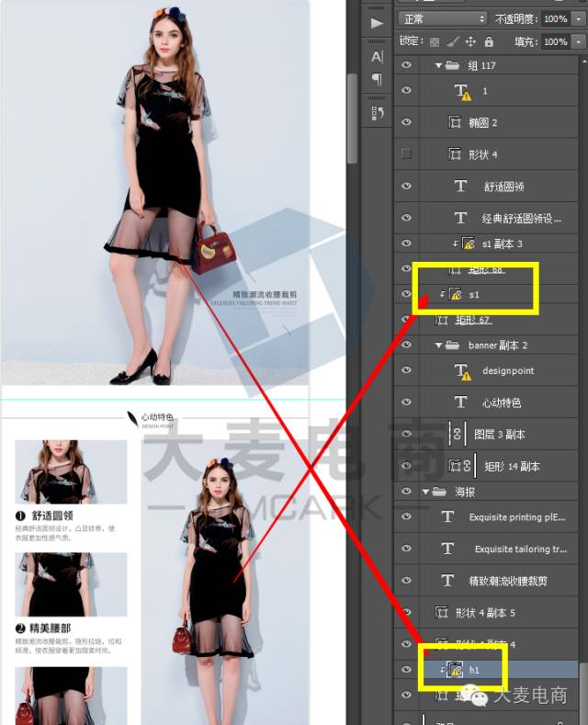
Task: Hide the 海报 group
Action: [406, 491]
